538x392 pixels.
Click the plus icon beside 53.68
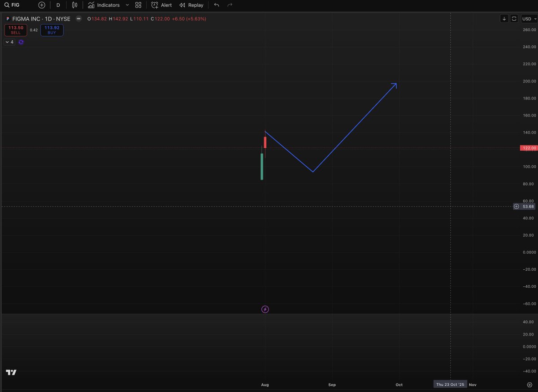(516, 207)
